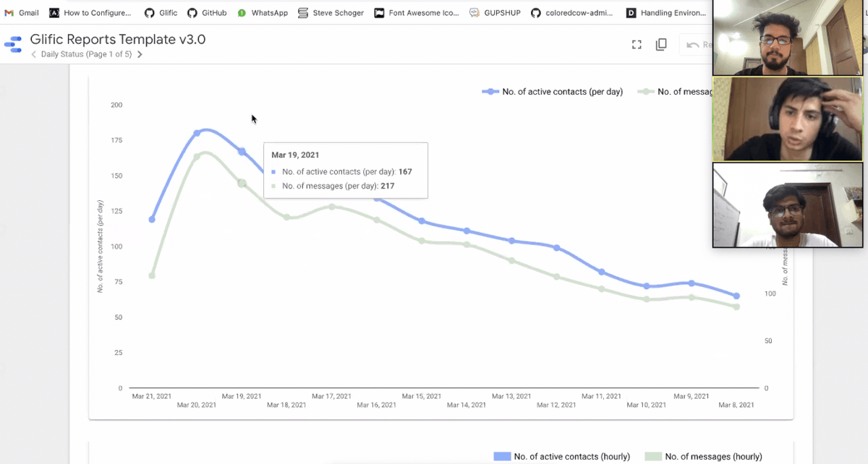The image size is (868, 464).
Task: Click the Mar 21, 2021 axis label
Action: click(x=152, y=396)
